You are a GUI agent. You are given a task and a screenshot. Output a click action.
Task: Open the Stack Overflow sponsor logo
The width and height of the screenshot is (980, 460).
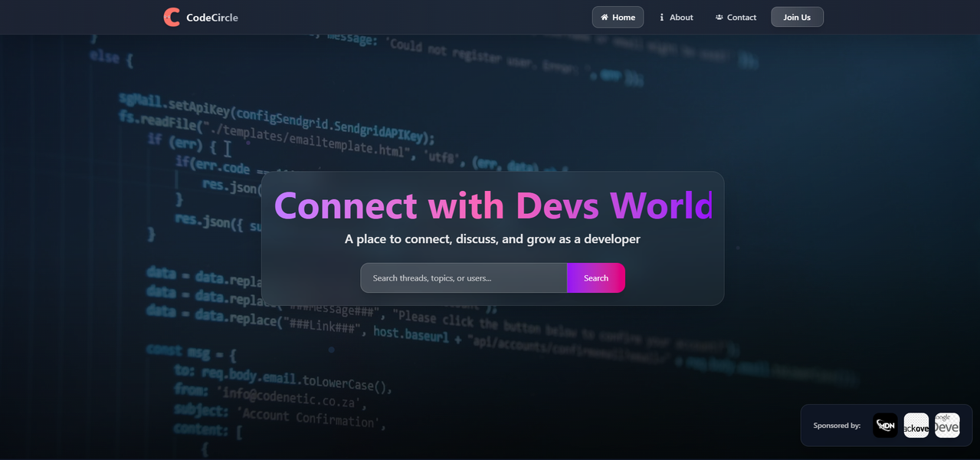point(916,426)
